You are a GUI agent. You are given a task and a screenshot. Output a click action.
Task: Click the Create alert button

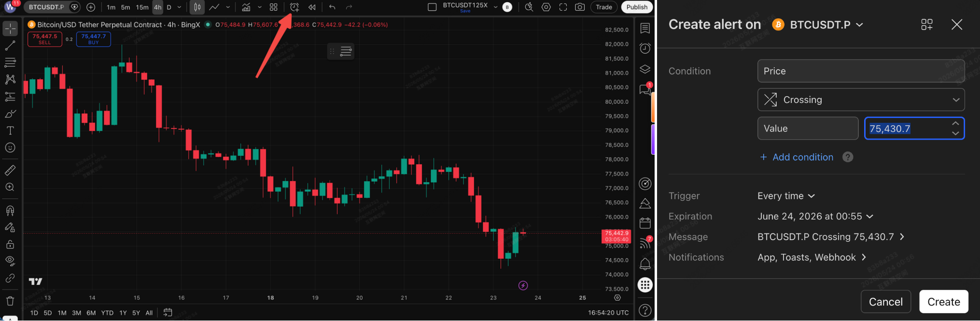[943, 302]
